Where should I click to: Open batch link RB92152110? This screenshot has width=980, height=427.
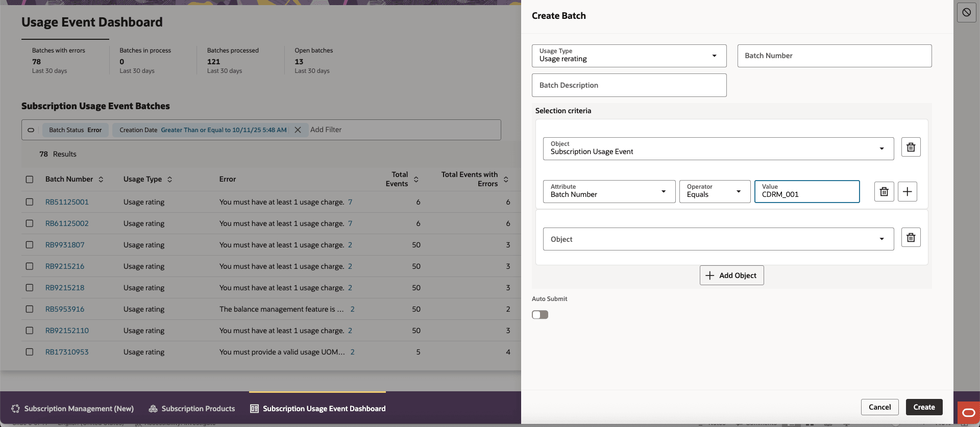[67, 331]
